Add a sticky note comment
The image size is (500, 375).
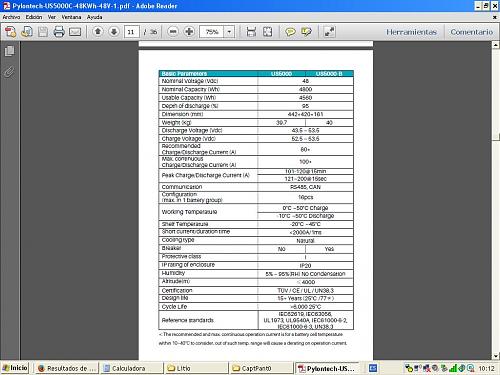tap(290, 32)
